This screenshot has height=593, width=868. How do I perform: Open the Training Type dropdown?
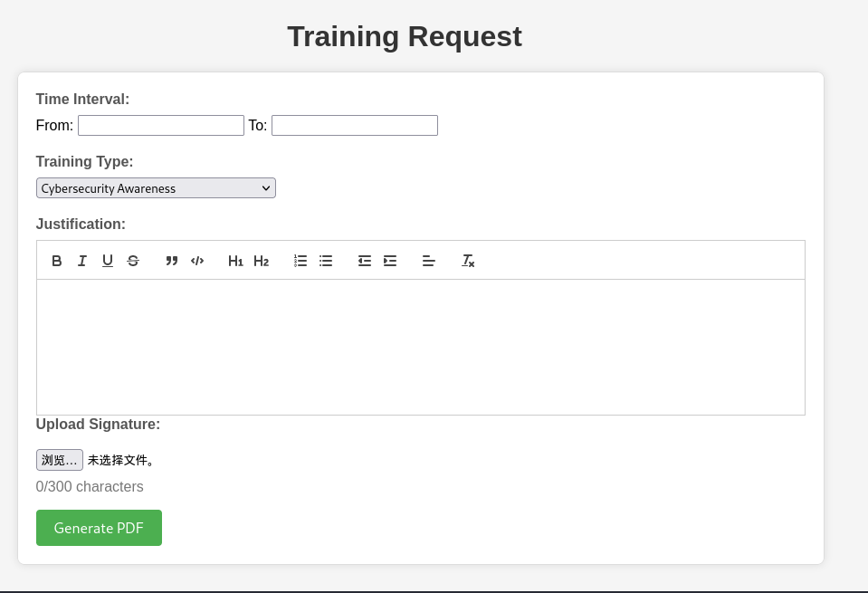[x=156, y=188]
